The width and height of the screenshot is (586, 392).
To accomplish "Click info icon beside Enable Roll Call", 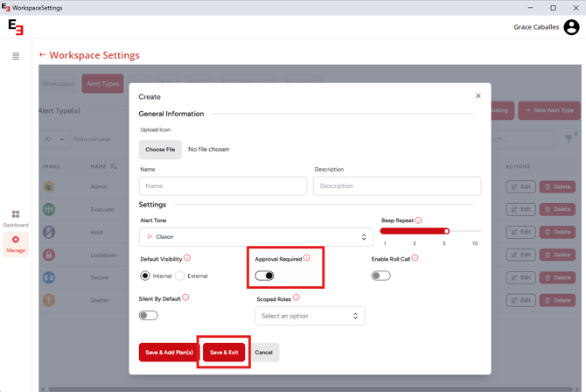I will 415,258.
